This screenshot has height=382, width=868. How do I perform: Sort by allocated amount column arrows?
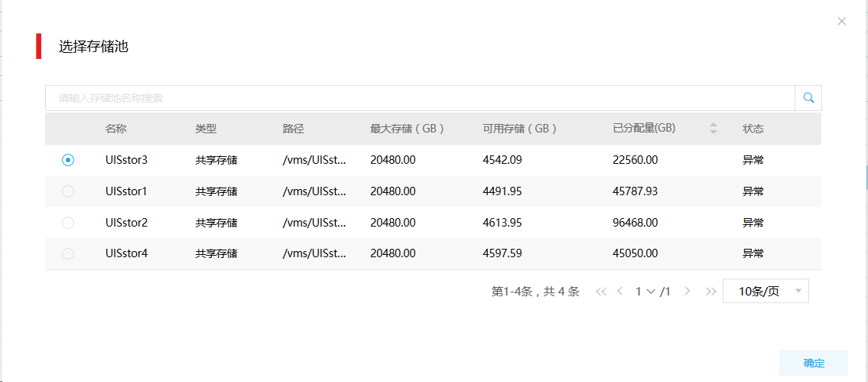(714, 129)
